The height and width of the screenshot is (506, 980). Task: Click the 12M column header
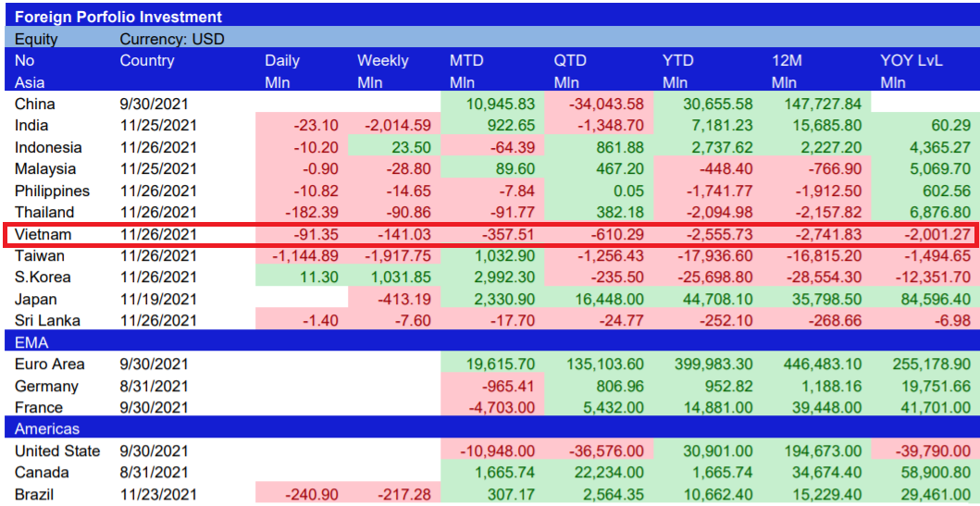[x=787, y=61]
